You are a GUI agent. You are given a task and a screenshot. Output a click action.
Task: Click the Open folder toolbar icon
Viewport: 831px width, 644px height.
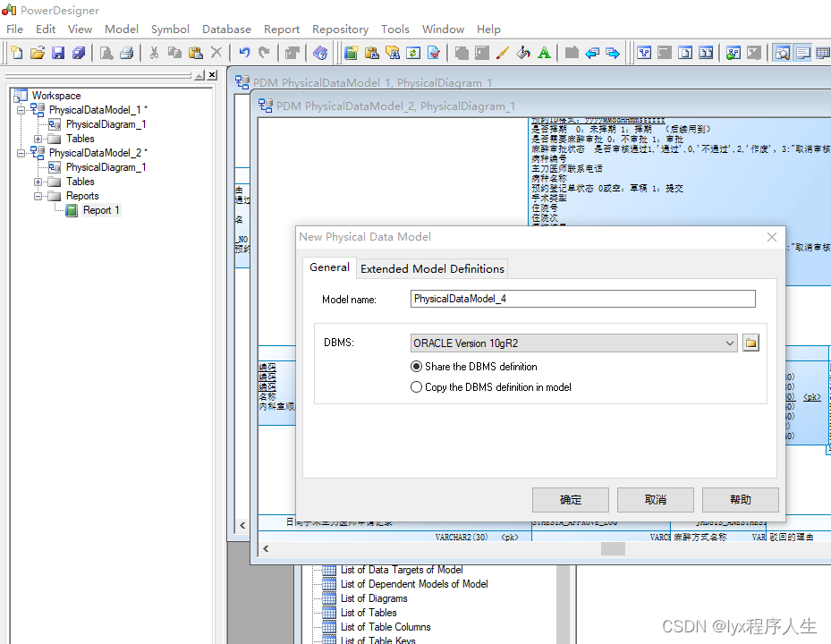38,53
